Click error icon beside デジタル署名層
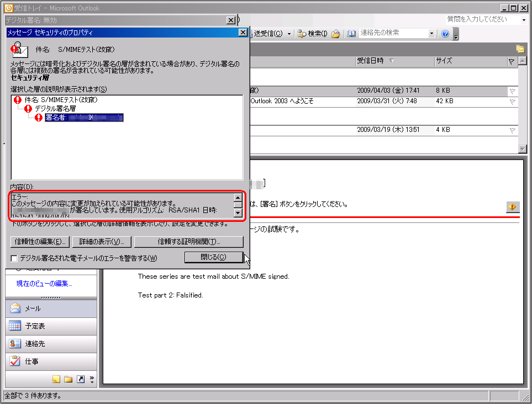The image size is (532, 404). coord(28,109)
